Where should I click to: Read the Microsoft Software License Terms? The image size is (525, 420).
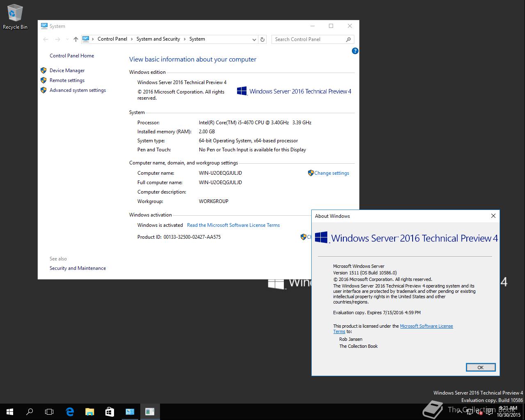click(233, 225)
